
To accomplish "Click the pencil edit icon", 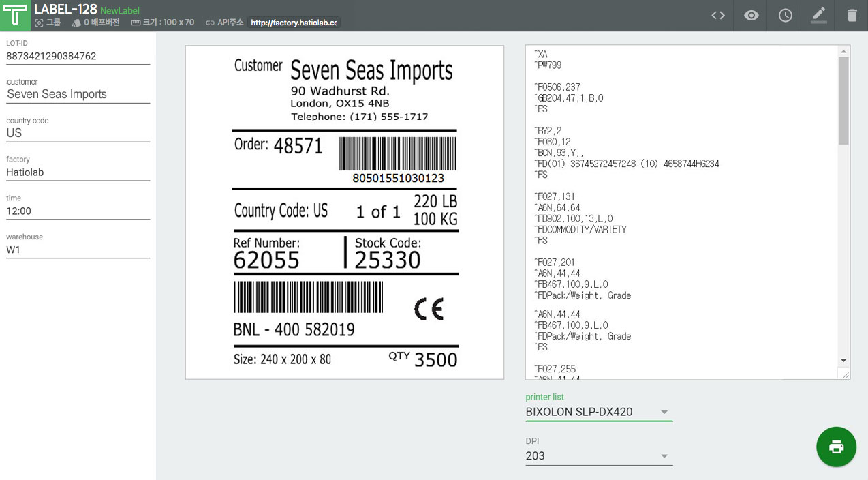I will pos(819,15).
